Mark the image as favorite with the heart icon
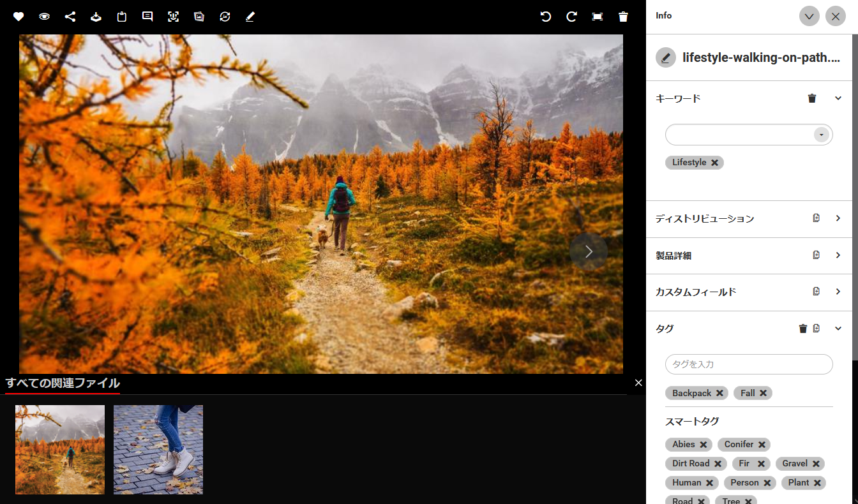Screen dimensions: 858x504 [19, 17]
